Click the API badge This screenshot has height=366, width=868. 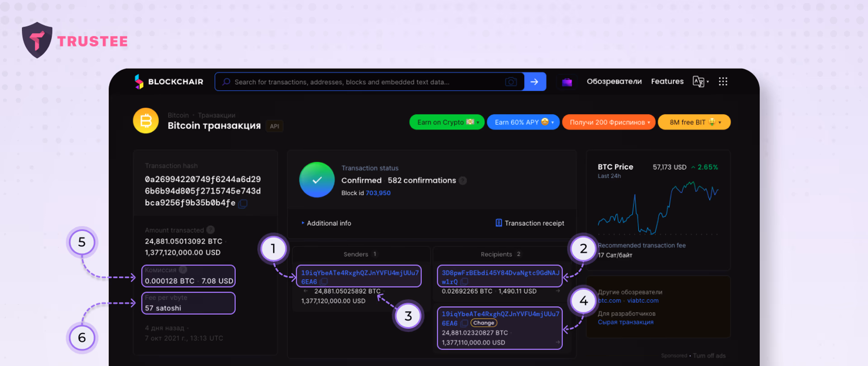tap(274, 126)
